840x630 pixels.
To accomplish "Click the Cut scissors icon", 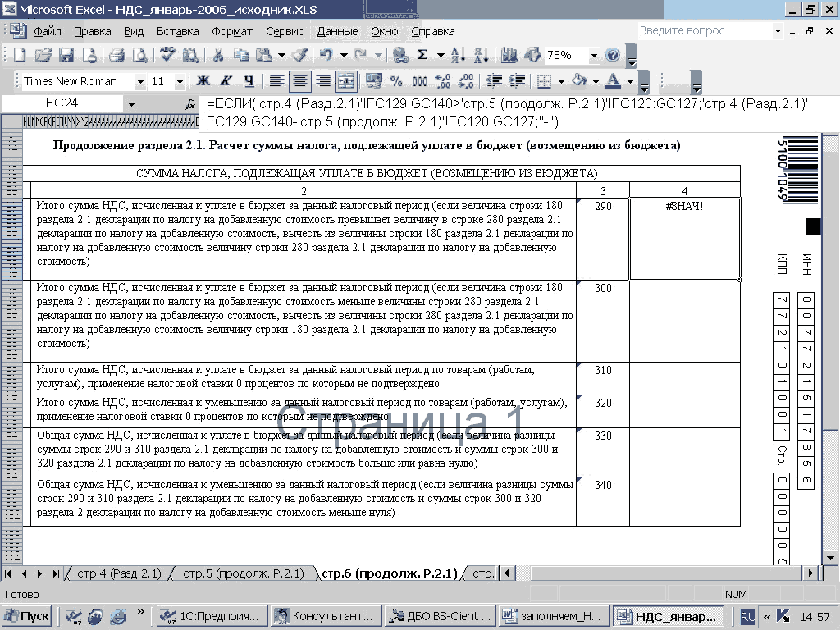I will (218, 56).
